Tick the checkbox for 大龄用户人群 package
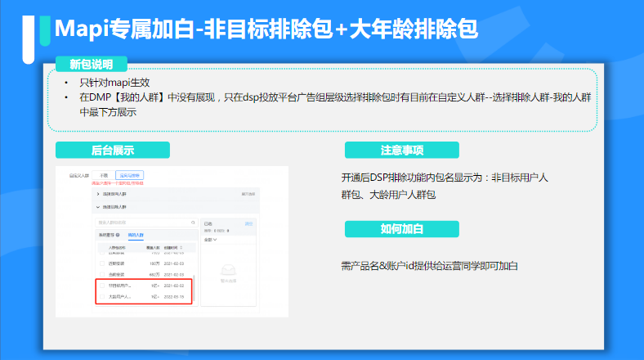The image size is (644, 360). click(x=101, y=299)
